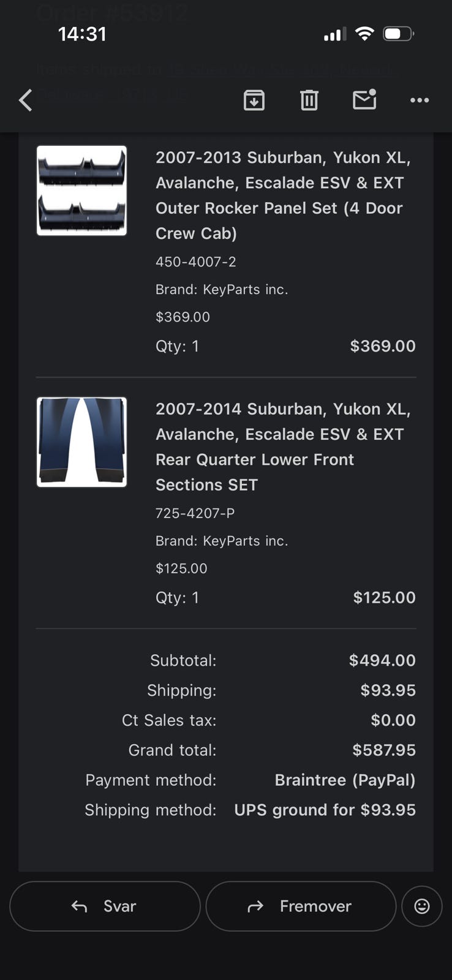Tap Braintree (PayPal) payment method text
This screenshot has height=980, width=452.
click(345, 780)
